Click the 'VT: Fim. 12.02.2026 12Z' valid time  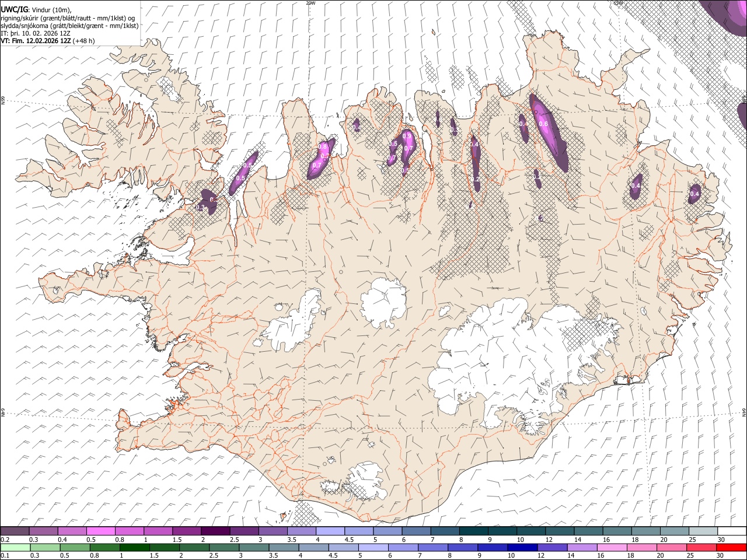click(x=36, y=41)
